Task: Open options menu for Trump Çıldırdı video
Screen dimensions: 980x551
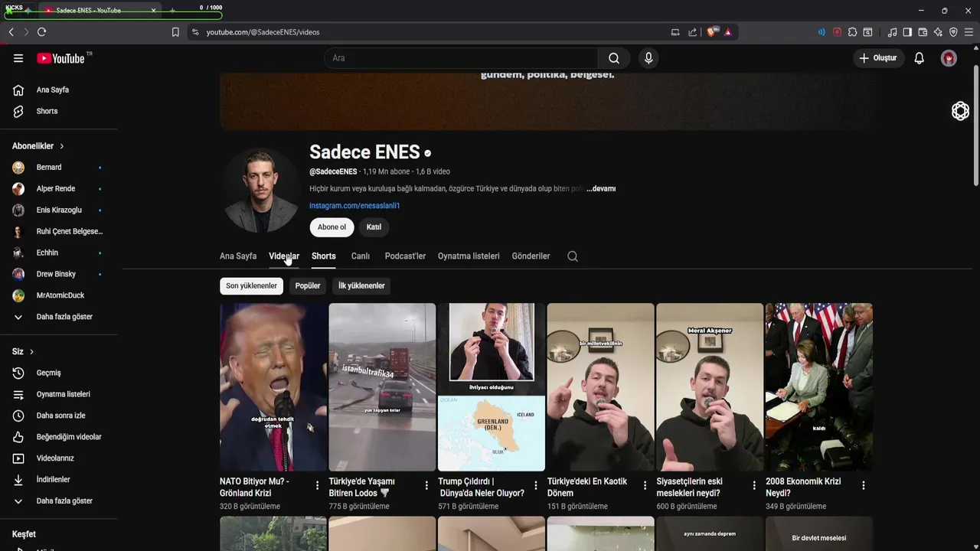Action: 535,485
